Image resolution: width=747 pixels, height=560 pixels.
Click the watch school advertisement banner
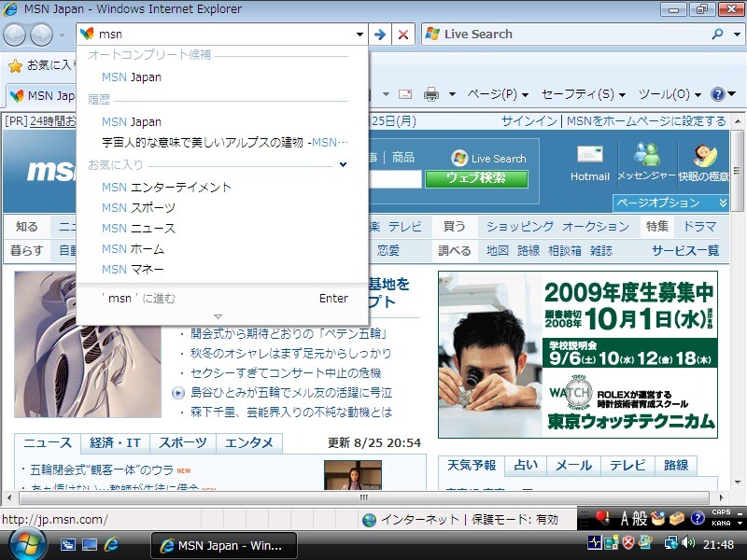pyautogui.click(x=578, y=355)
